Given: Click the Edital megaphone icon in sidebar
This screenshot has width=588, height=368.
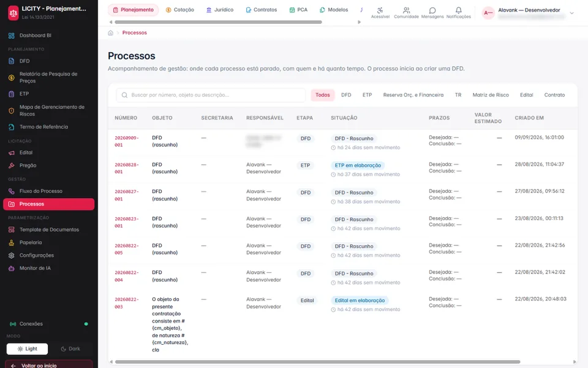Looking at the screenshot, I should click(x=11, y=153).
